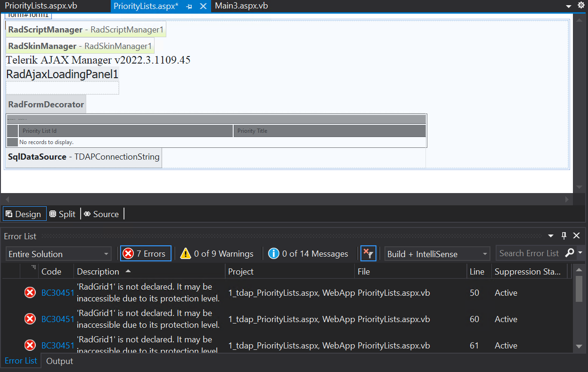Toggle the 7 Errors filter
The image size is (588, 372).
pyautogui.click(x=146, y=253)
